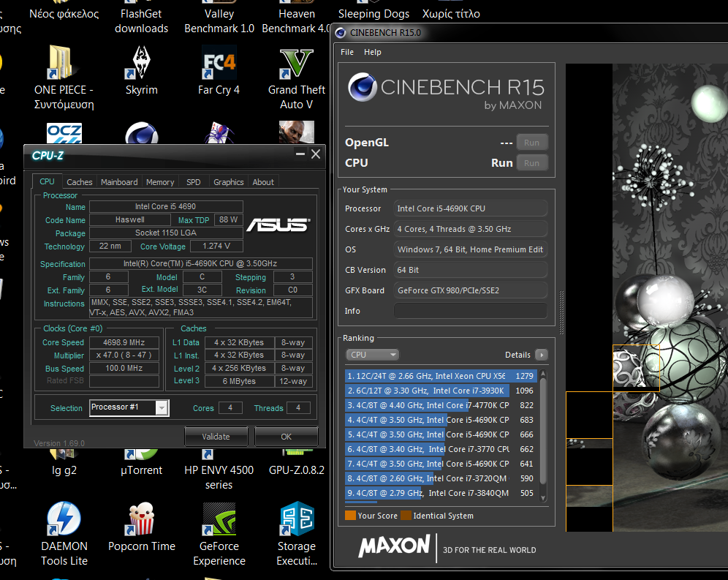Click the Core Voltage value 1.274 V
The image size is (728, 580).
coord(216,246)
